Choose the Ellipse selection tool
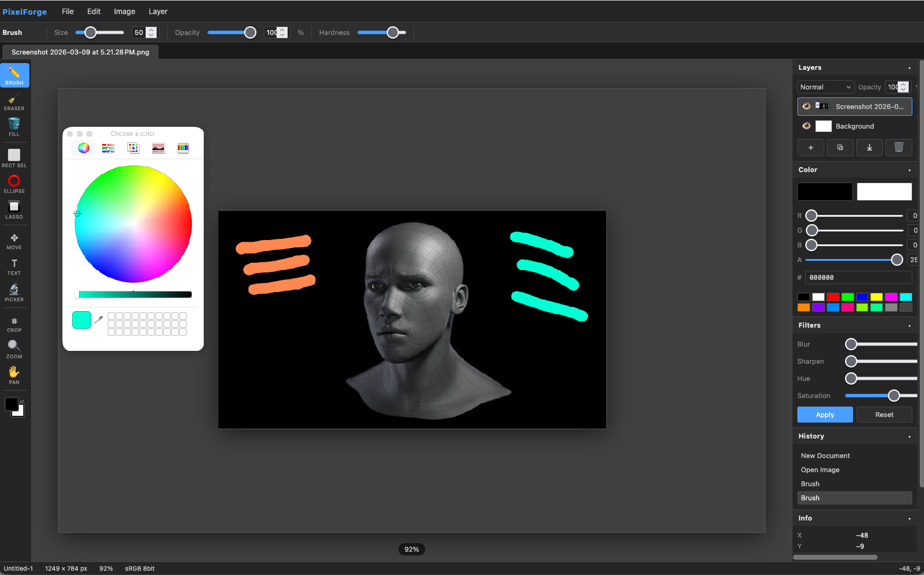The height and width of the screenshot is (575, 924). coord(14,184)
